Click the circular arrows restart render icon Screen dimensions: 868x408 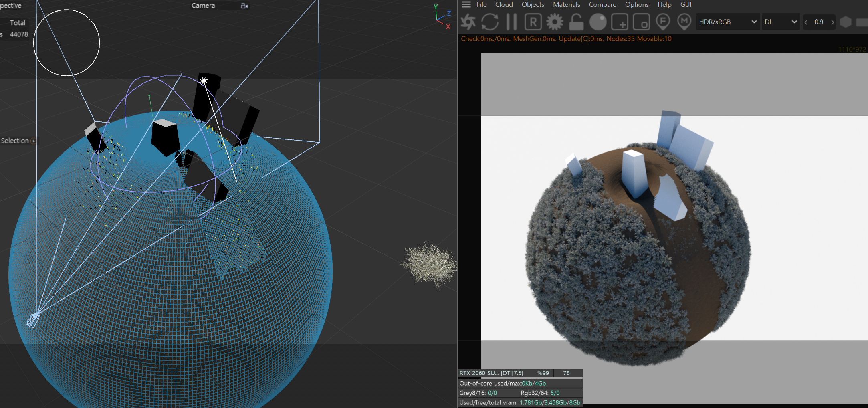pyautogui.click(x=490, y=22)
